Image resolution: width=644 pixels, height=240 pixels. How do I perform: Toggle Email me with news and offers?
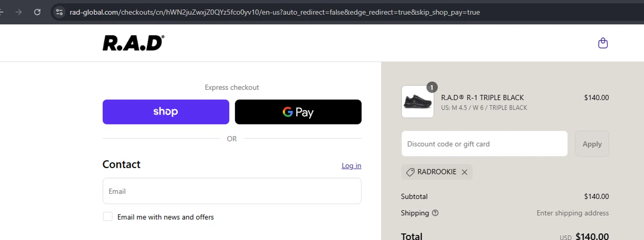coord(108,217)
